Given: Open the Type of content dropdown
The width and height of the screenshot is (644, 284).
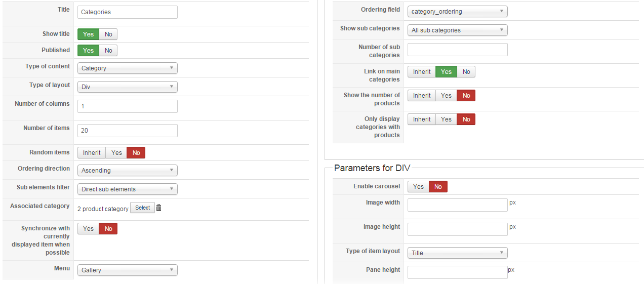Looking at the screenshot, I should pyautogui.click(x=127, y=68).
